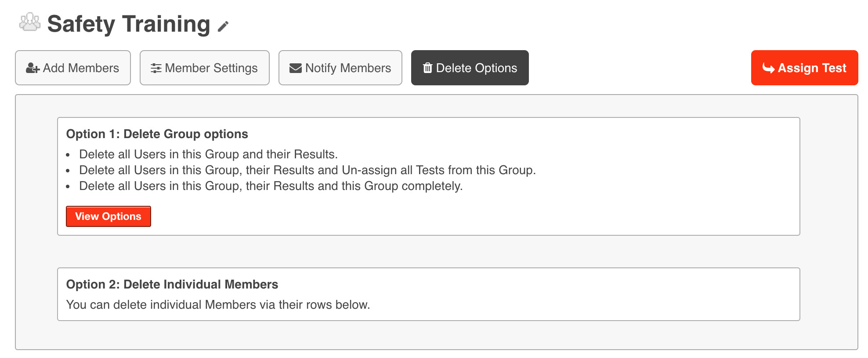Viewport: 868px width, 358px height.
Task: Click the text about deleting individual Members via rows
Action: pos(218,305)
